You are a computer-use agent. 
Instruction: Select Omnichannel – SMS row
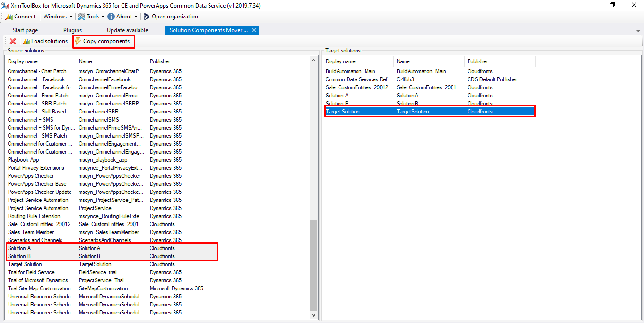coord(111,120)
